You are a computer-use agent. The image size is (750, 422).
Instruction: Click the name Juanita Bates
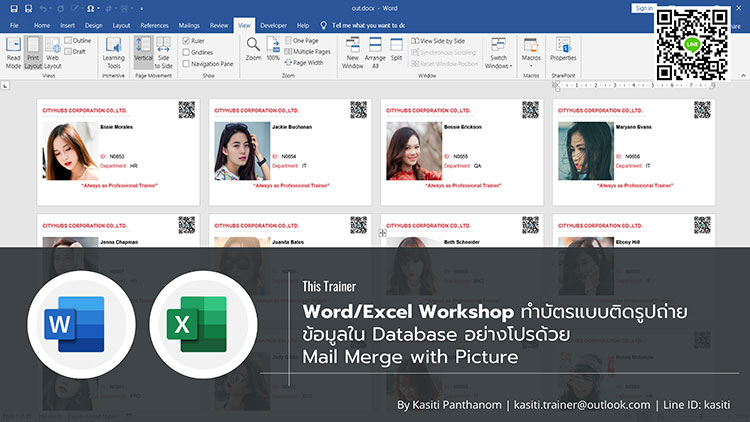point(288,242)
